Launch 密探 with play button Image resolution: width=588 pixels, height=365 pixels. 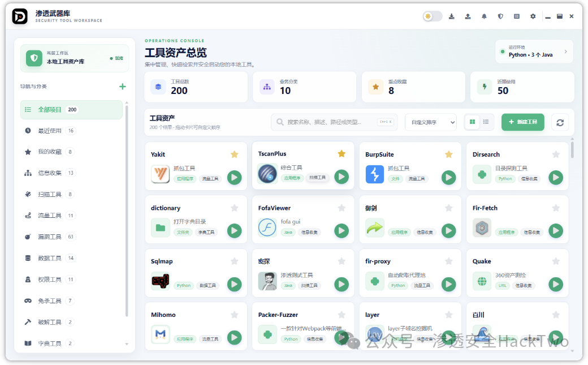coord(341,284)
